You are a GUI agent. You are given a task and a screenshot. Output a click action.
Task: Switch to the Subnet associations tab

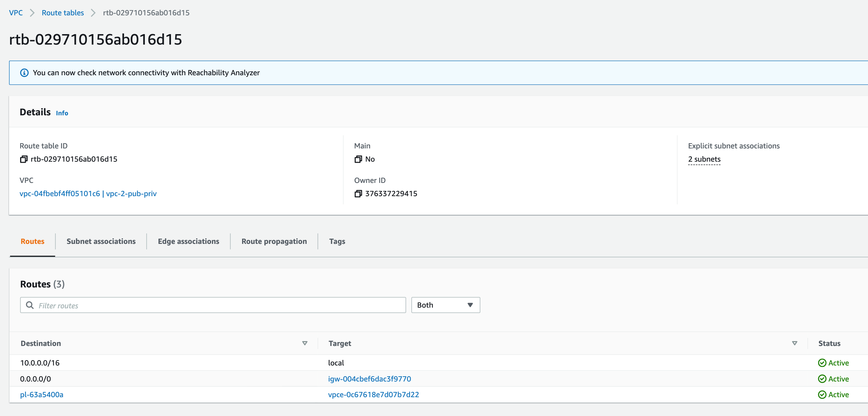101,241
